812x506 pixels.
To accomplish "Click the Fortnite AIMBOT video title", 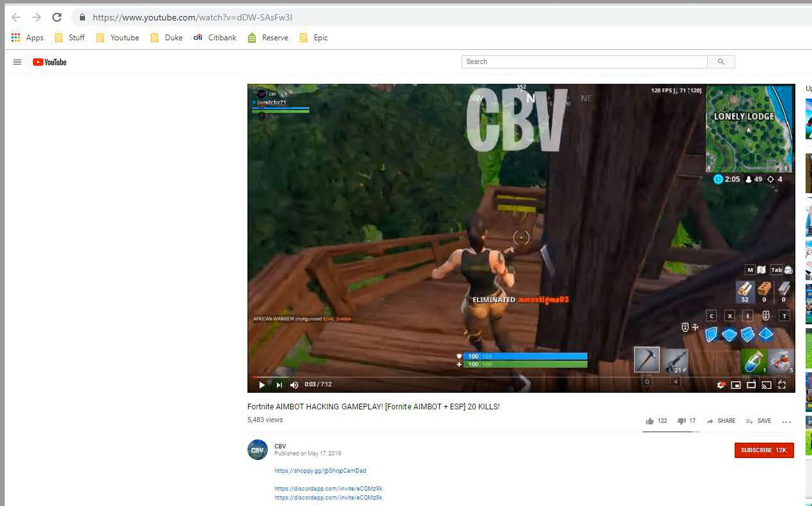I will click(373, 407).
